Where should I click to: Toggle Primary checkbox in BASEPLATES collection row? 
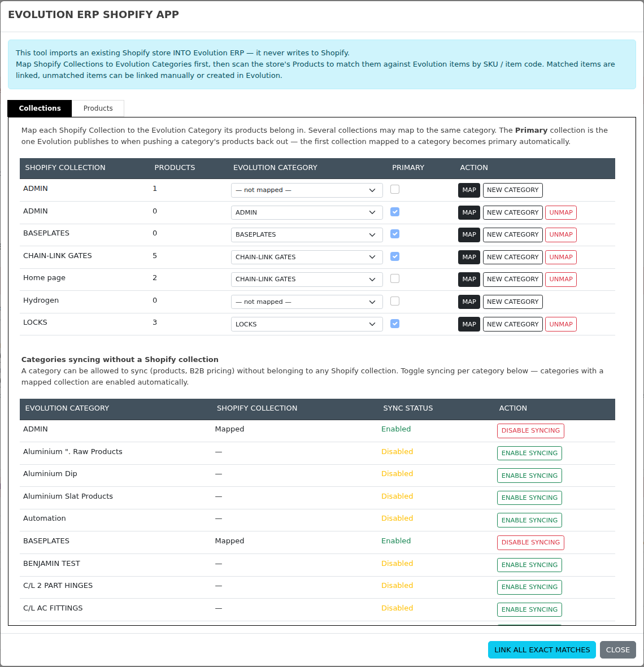coord(395,234)
